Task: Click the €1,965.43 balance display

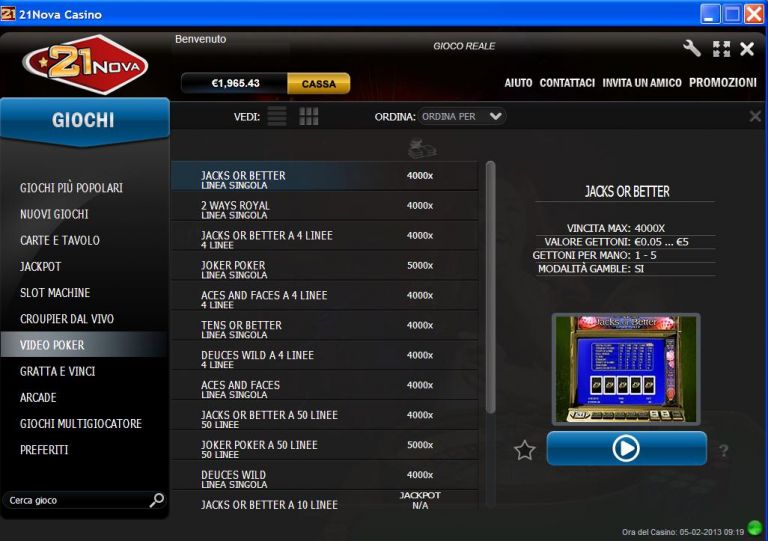Action: tap(234, 83)
